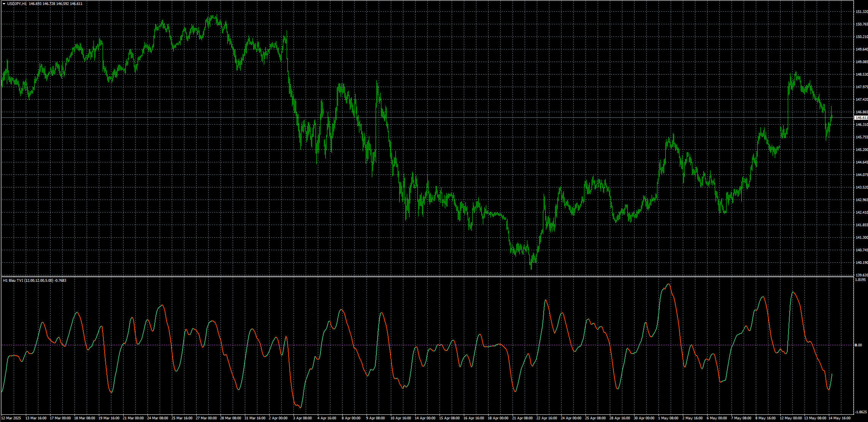Image resolution: width=868 pixels, height=422 pixels.
Task: Click the 145.200 price scale label
Action: pos(862,150)
